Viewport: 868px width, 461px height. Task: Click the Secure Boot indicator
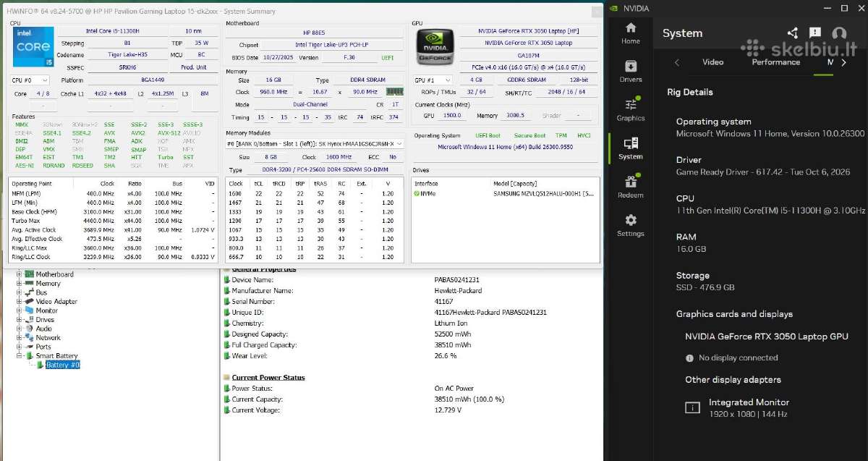click(x=529, y=135)
